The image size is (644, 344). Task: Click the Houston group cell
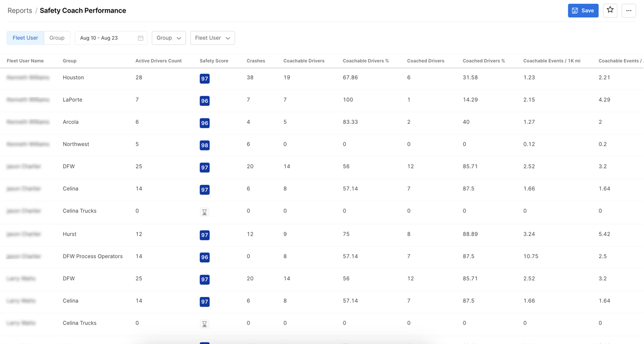click(73, 78)
